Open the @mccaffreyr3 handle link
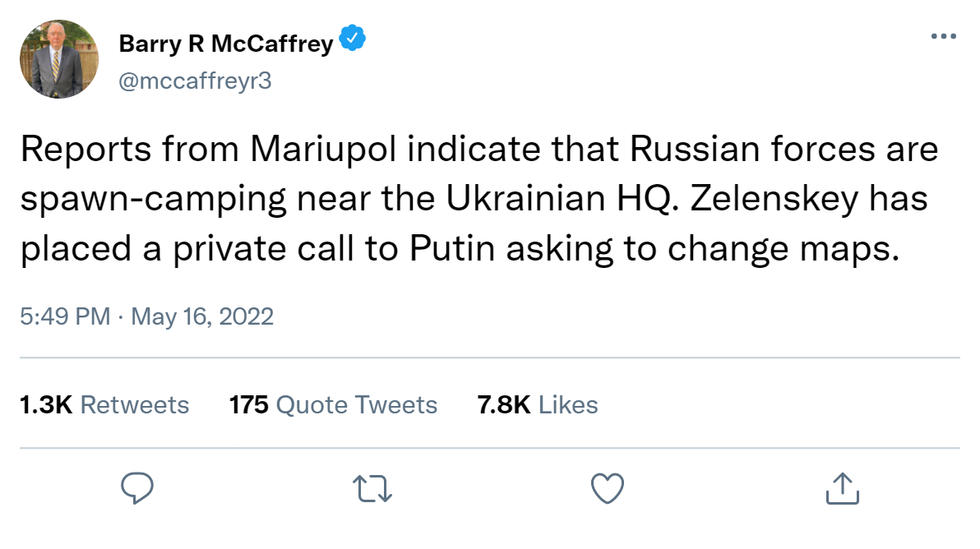The image size is (980, 549). click(x=195, y=81)
